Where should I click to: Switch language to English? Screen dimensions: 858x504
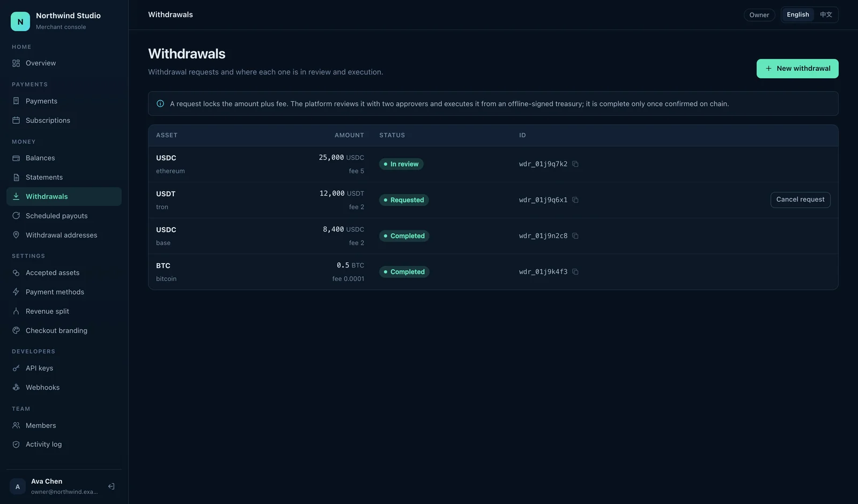tap(798, 15)
